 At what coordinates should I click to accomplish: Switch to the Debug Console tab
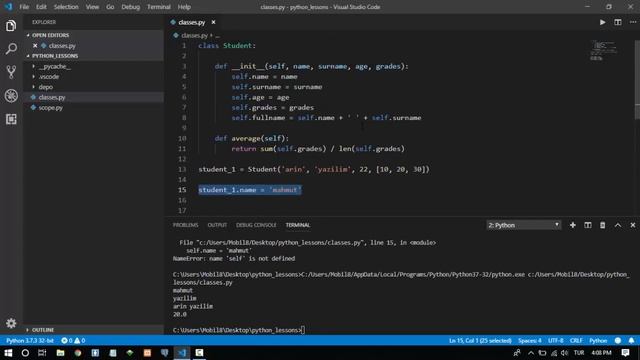256,225
